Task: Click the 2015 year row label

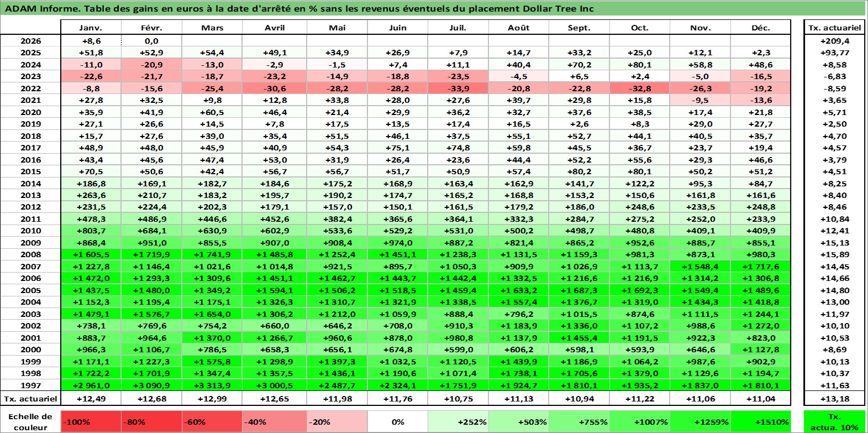Action: coord(30,171)
